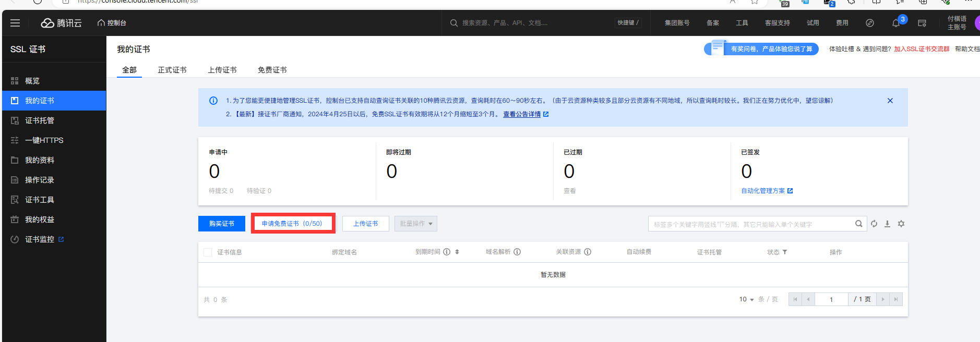Viewport: 980px width, 342px height.
Task: Click info icon next to 关联资源
Action: 588,252
